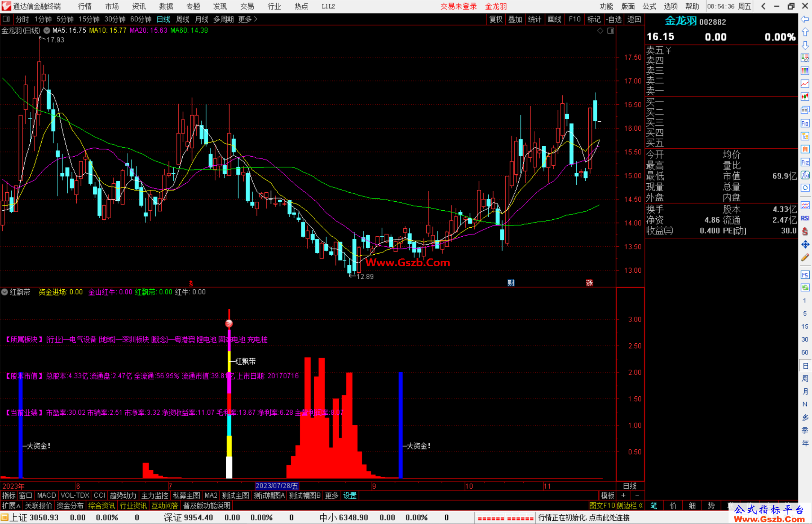Click the 叠加 overlay button
812x524 pixels.
[515, 19]
